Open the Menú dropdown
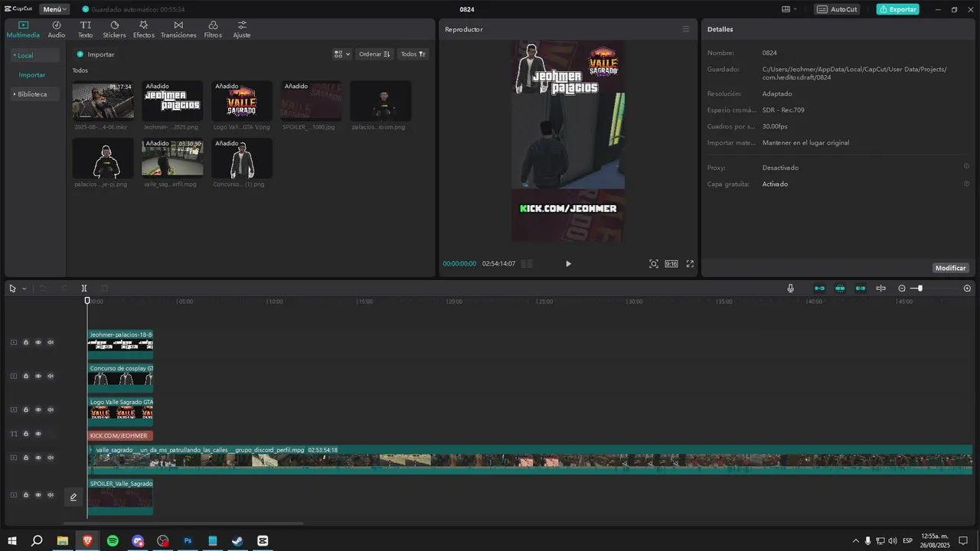The width and height of the screenshot is (980, 551). 54,9
